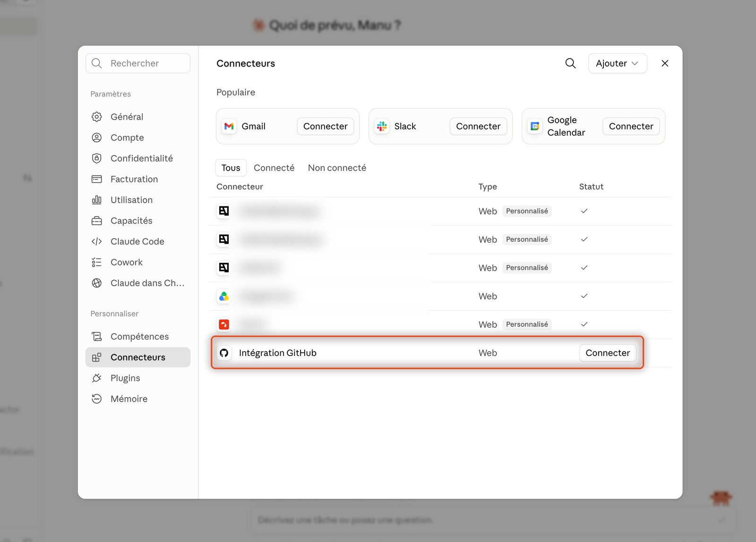Click the GitHub octocat icon

pos(224,353)
